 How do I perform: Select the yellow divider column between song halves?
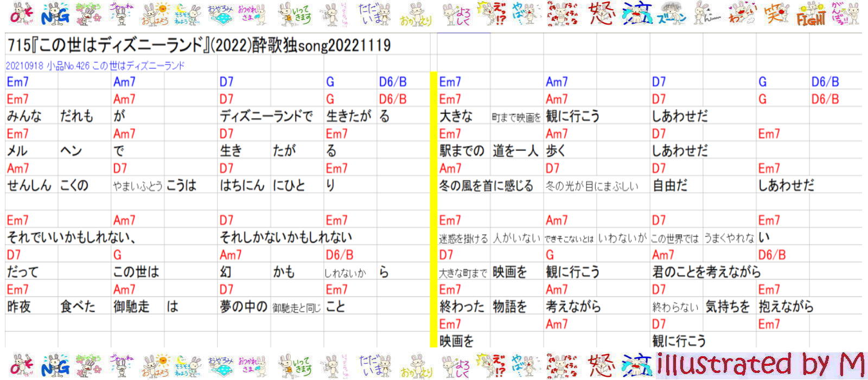(433, 209)
